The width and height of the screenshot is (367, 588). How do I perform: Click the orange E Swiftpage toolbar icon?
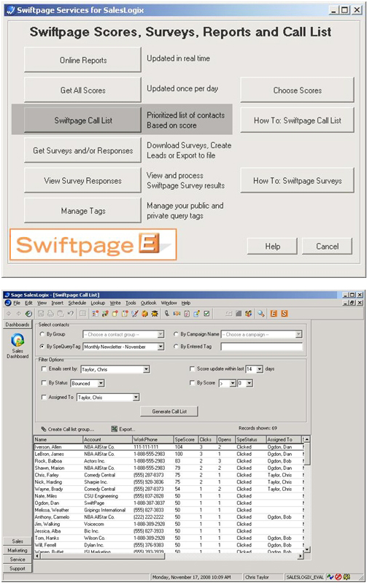click(x=274, y=313)
